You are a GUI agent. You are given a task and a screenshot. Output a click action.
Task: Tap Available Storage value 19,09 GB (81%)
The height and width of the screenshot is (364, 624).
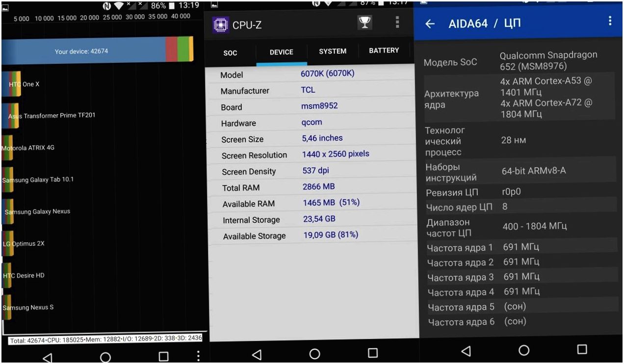(x=331, y=235)
